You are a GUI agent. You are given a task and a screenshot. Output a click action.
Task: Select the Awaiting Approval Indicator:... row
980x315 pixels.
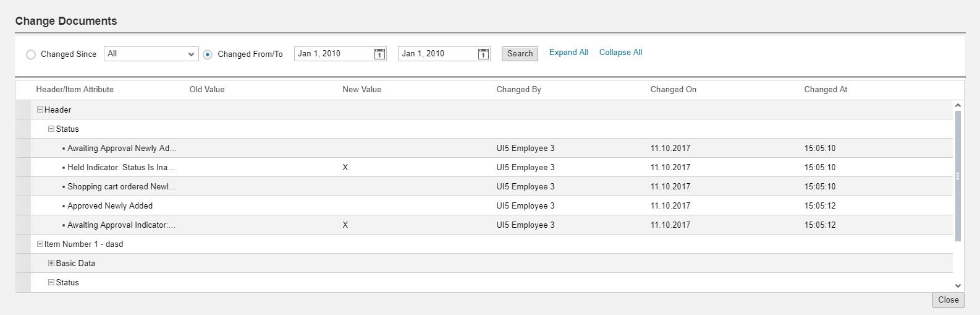tap(484, 225)
